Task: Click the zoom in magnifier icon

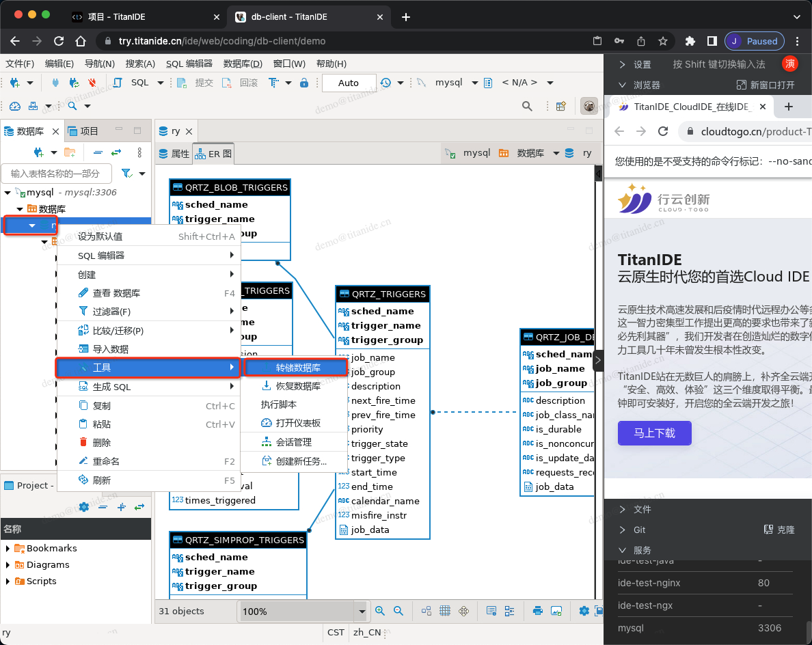Action: tap(380, 611)
